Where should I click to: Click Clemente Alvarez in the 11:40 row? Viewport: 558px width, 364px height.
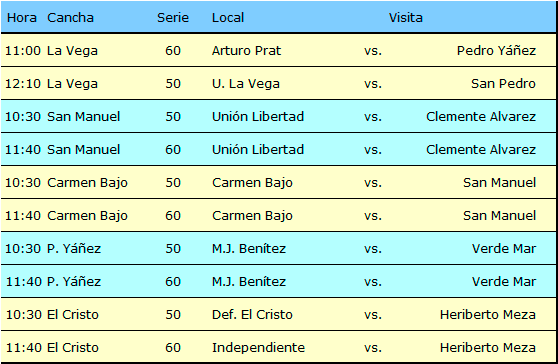tap(481, 150)
